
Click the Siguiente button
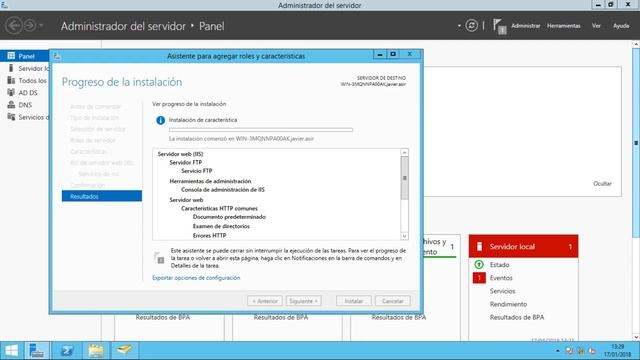pos(304,301)
